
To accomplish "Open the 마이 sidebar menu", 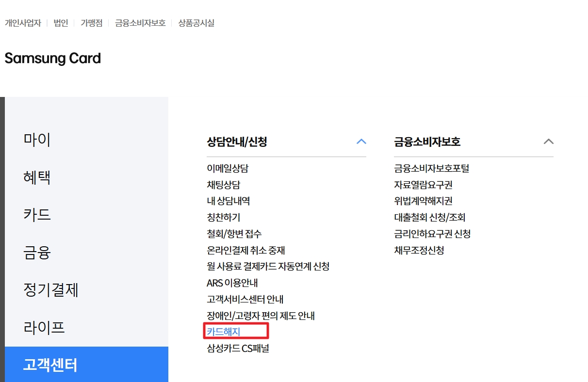I will [35, 139].
